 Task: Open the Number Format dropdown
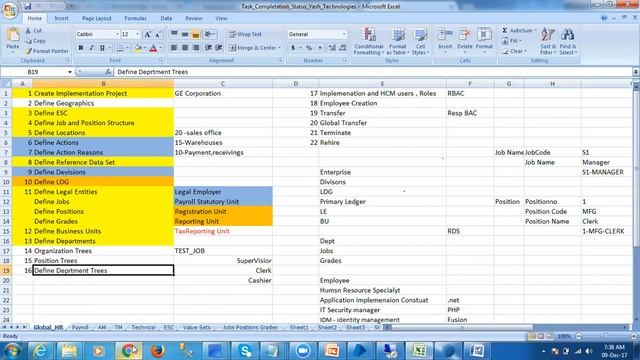(x=344, y=34)
